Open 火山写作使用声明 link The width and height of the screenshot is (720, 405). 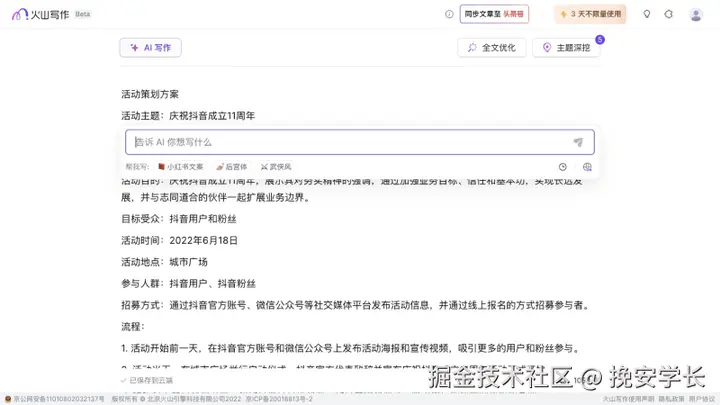pyautogui.click(x=628, y=399)
